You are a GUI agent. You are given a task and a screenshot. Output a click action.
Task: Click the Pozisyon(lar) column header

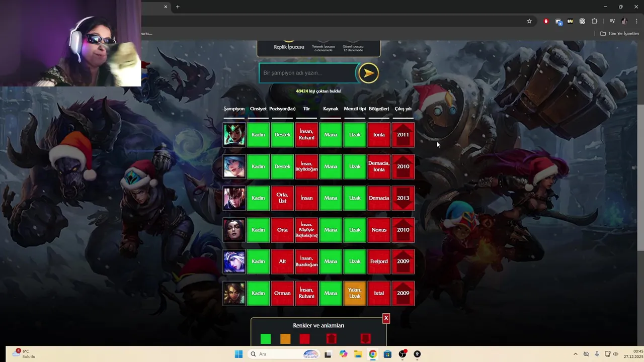point(282,109)
